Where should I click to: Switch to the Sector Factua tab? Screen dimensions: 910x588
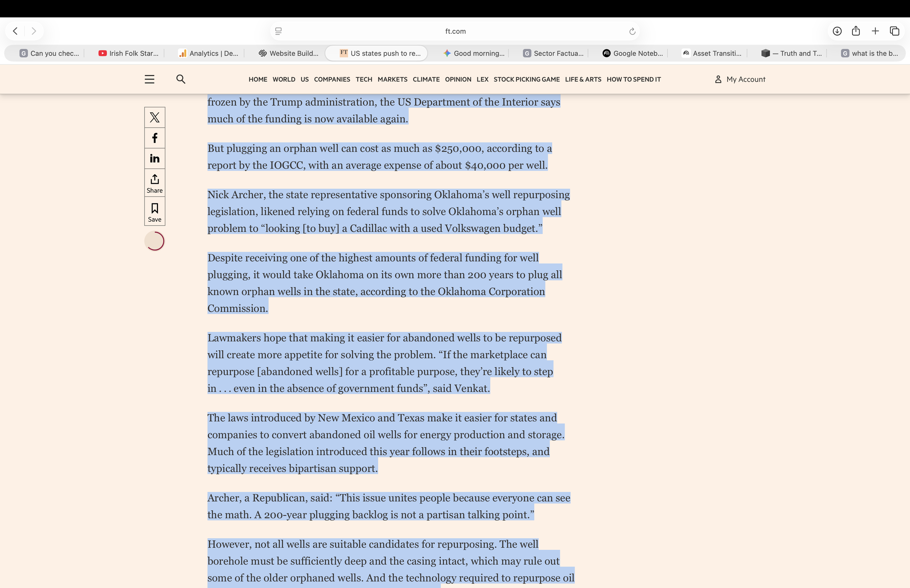tap(553, 53)
